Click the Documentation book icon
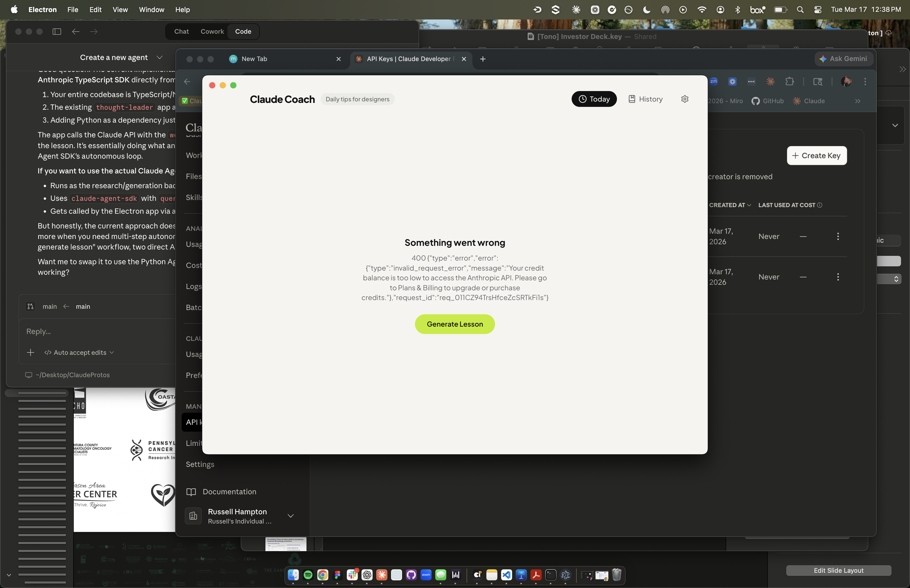The height and width of the screenshot is (588, 910). click(x=191, y=492)
